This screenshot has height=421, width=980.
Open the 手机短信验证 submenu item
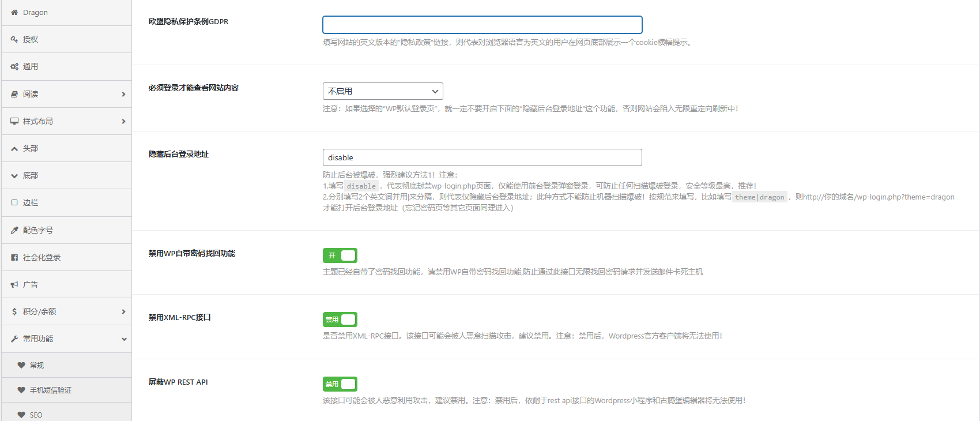pyautogui.click(x=51, y=390)
